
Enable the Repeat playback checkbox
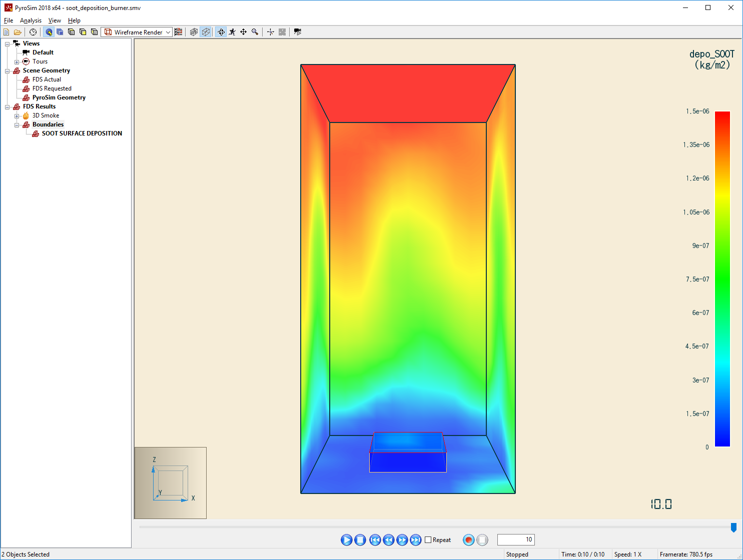click(x=428, y=539)
